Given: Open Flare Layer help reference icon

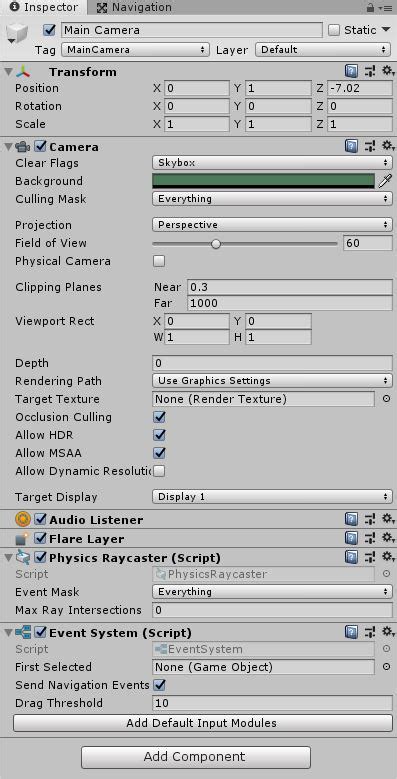Looking at the screenshot, I should 351,539.
